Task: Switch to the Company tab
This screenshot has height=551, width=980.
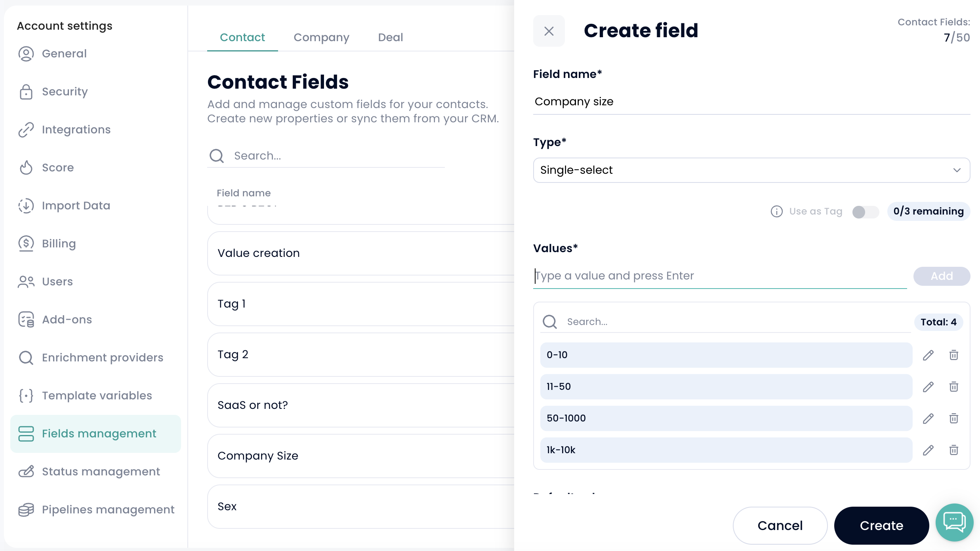Action: (x=321, y=37)
